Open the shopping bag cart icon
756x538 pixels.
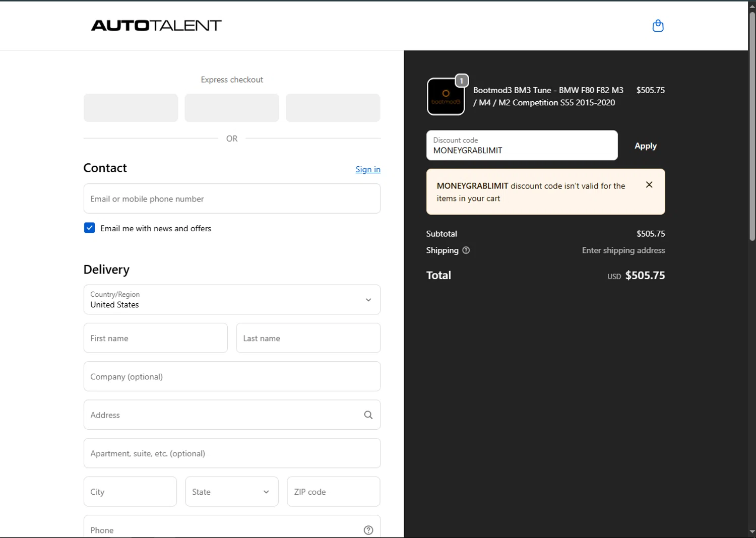[658, 26]
